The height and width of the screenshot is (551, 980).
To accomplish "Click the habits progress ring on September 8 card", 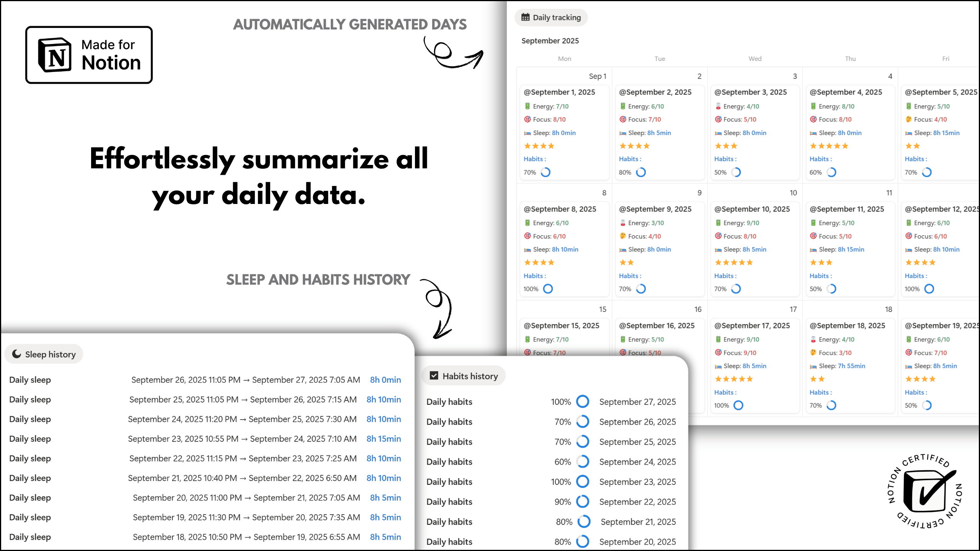I will 548,289.
